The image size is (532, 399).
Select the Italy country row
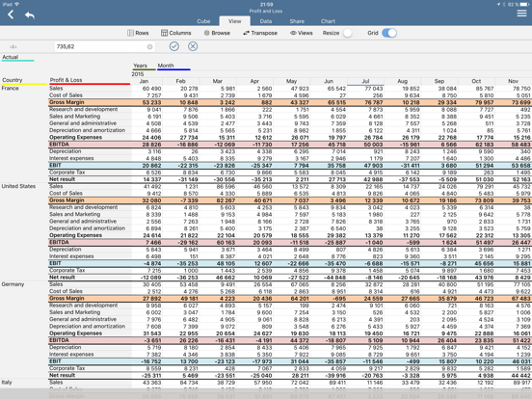[7, 383]
